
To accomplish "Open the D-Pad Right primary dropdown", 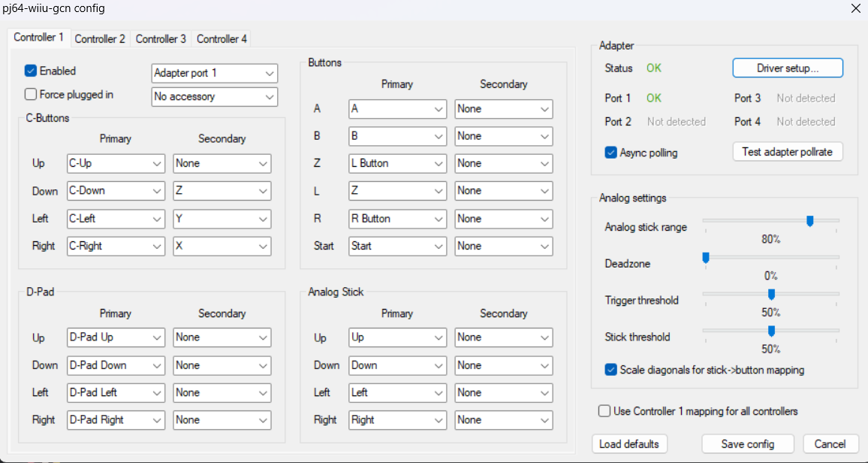I will click(116, 420).
